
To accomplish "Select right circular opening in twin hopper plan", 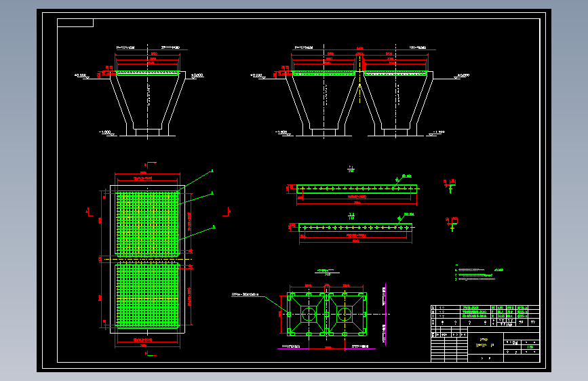I will (345, 315).
